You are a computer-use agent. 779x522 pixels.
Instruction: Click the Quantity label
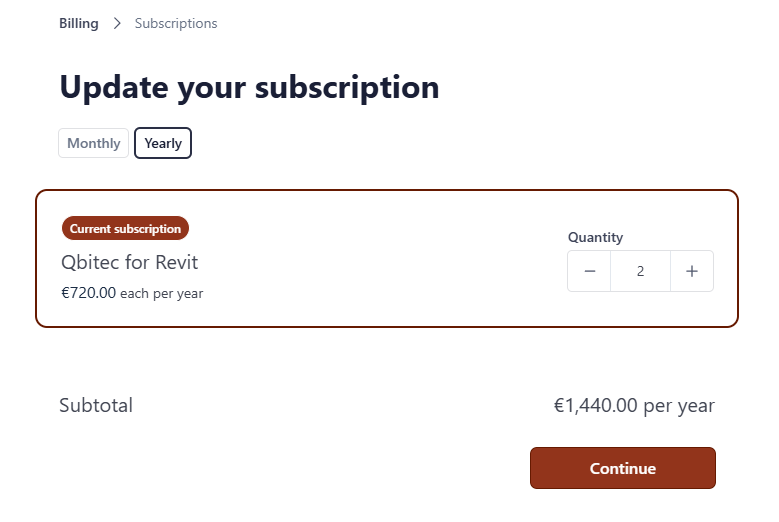pyautogui.click(x=595, y=237)
